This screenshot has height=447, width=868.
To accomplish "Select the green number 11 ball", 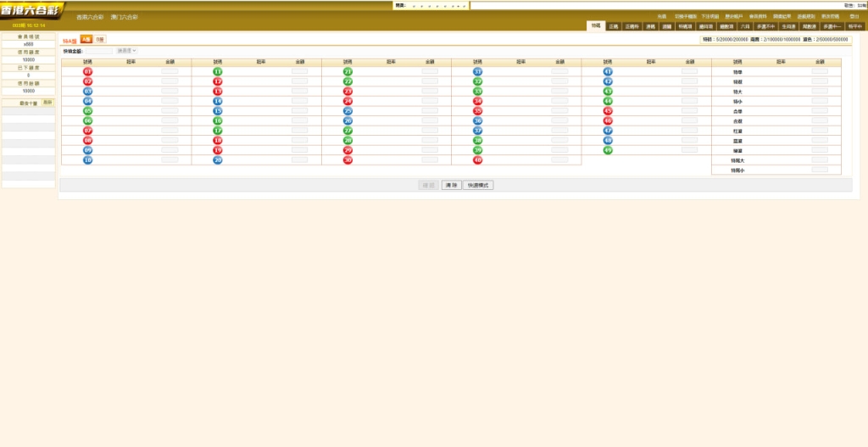I will tap(218, 71).
